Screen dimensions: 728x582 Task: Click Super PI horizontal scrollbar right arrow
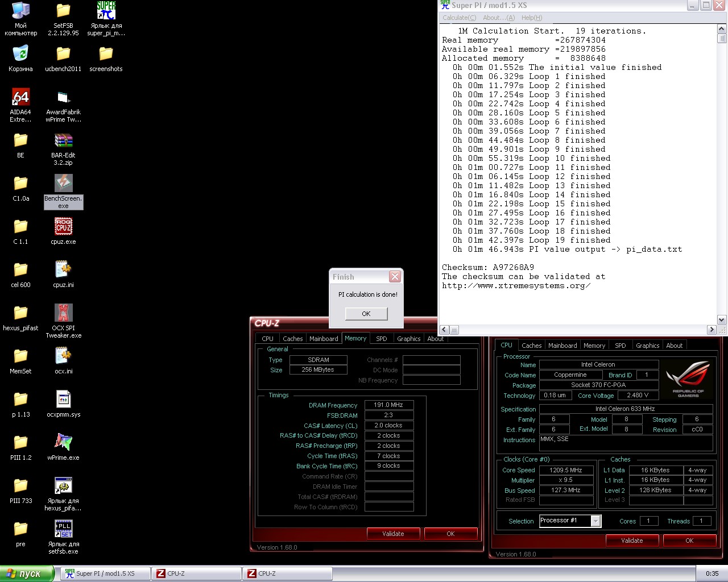tap(712, 330)
